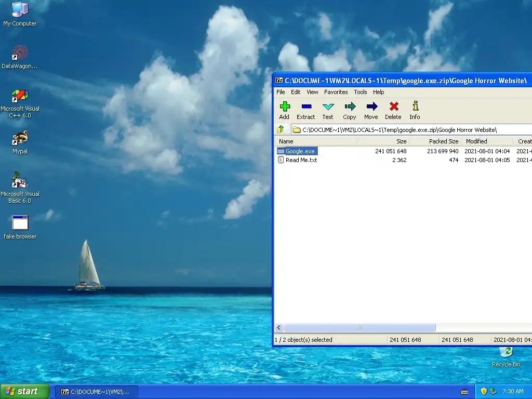Click the 7z icon in window title bar
Screen dimensions: 532x399
click(279, 81)
